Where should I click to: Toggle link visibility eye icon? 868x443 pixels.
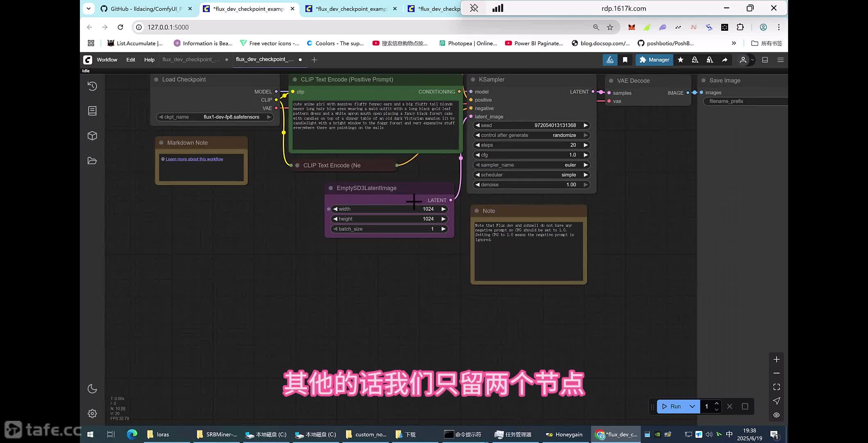[x=777, y=415]
